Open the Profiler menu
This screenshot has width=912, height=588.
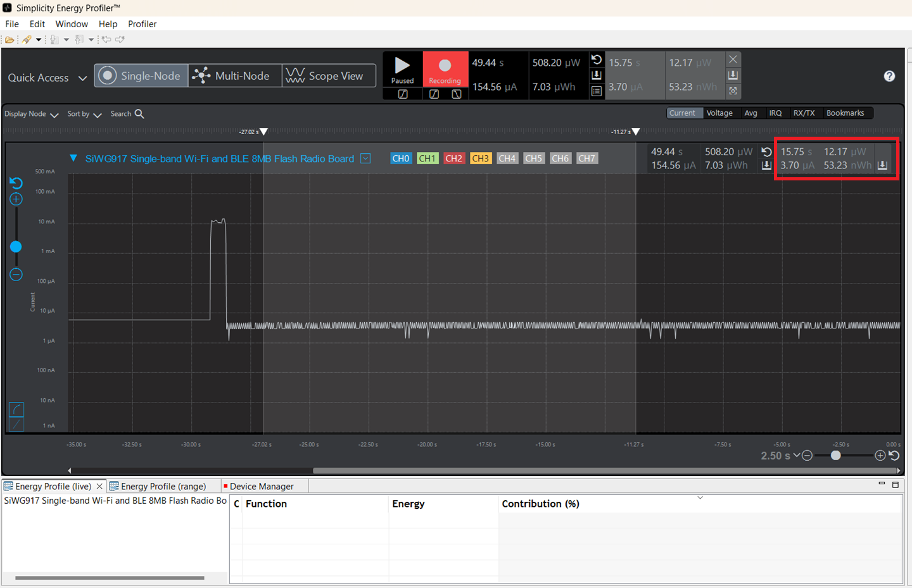coord(142,24)
